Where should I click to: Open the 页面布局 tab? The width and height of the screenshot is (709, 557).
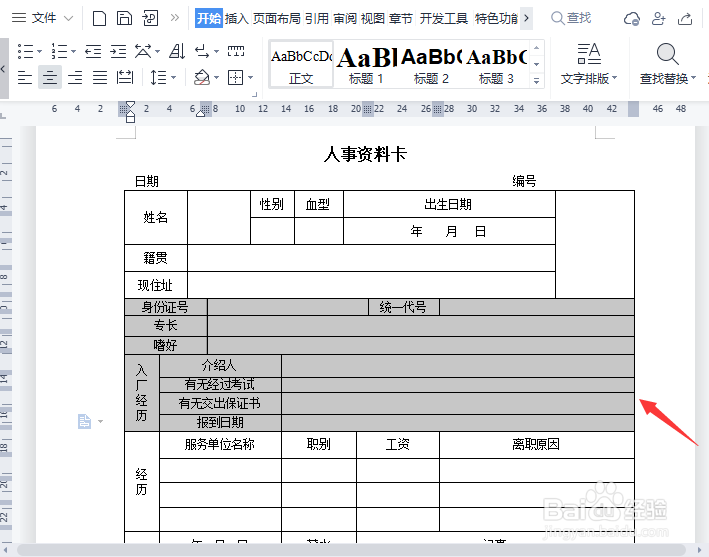(277, 19)
